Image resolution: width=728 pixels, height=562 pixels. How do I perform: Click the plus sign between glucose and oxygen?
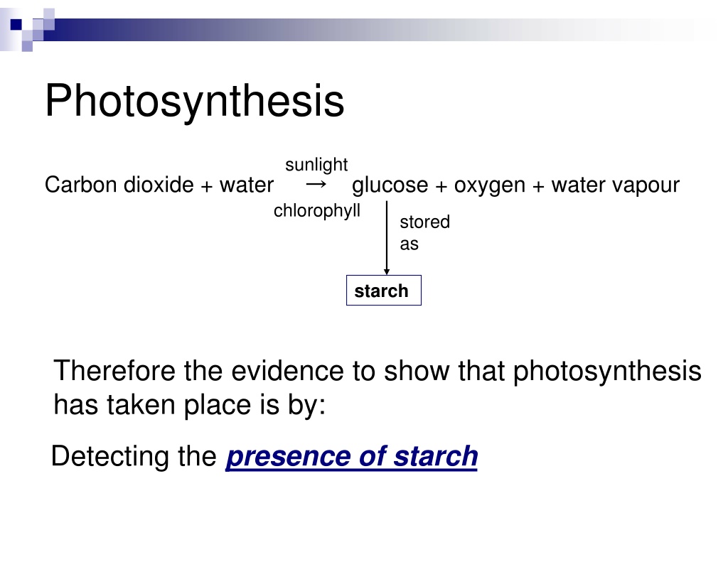coord(441,187)
